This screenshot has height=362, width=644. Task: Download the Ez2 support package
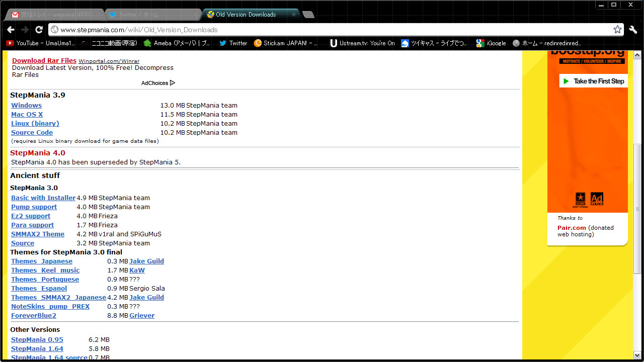click(x=31, y=216)
